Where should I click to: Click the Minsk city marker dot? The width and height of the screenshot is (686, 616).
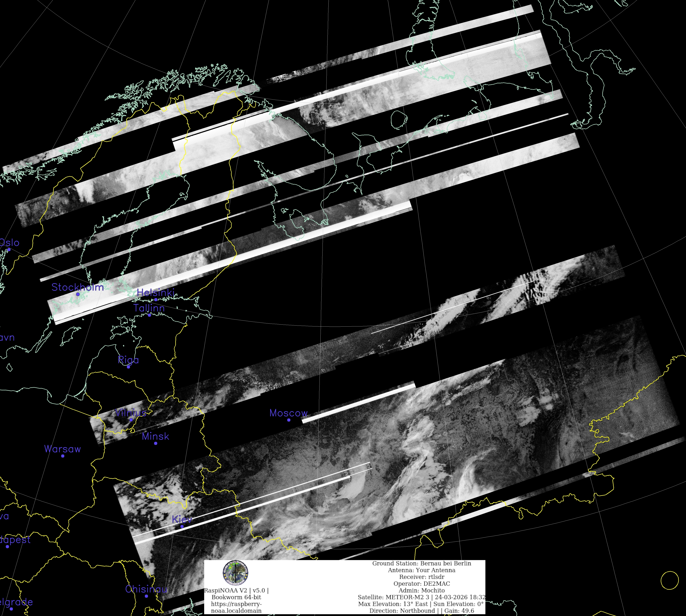(156, 443)
